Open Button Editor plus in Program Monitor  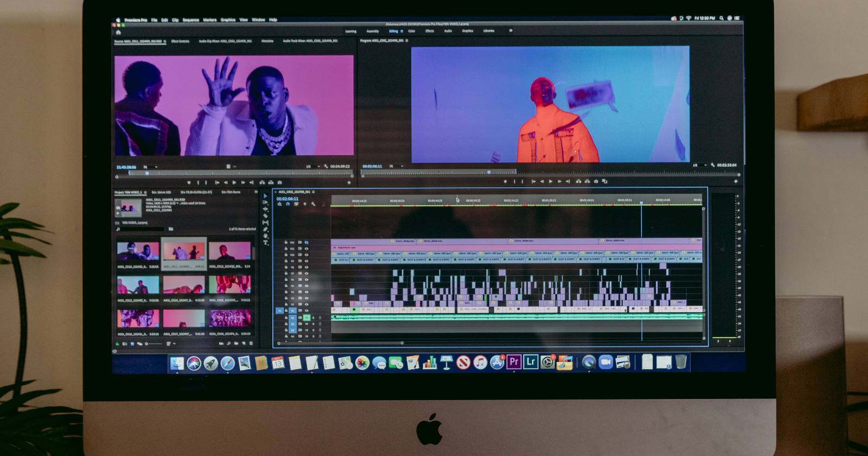tap(736, 181)
